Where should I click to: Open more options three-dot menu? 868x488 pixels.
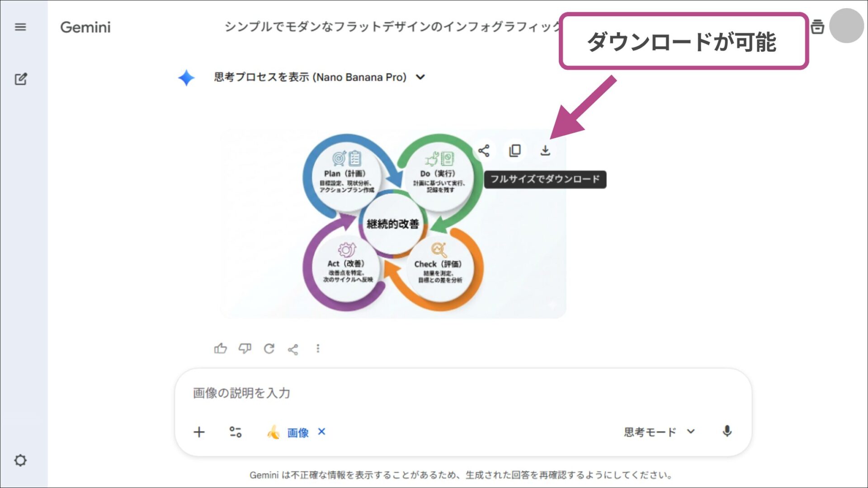pyautogui.click(x=318, y=348)
